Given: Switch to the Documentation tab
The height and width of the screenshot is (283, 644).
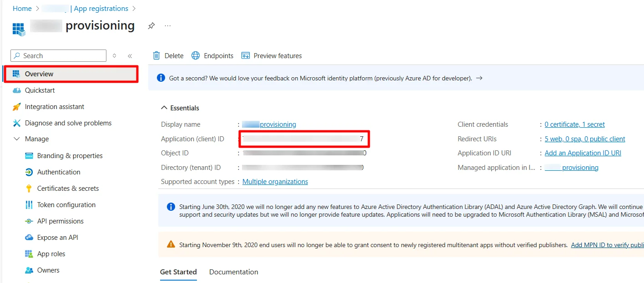Looking at the screenshot, I should click(x=233, y=272).
